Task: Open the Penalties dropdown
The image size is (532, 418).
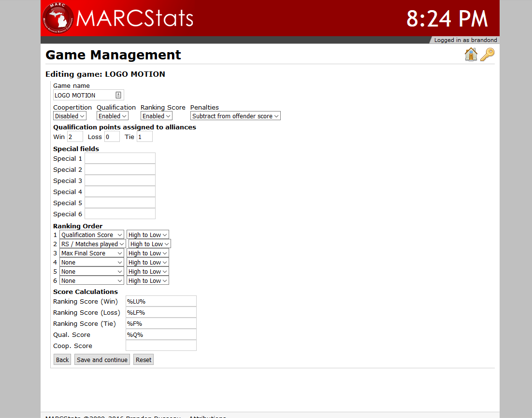Action: (235, 116)
